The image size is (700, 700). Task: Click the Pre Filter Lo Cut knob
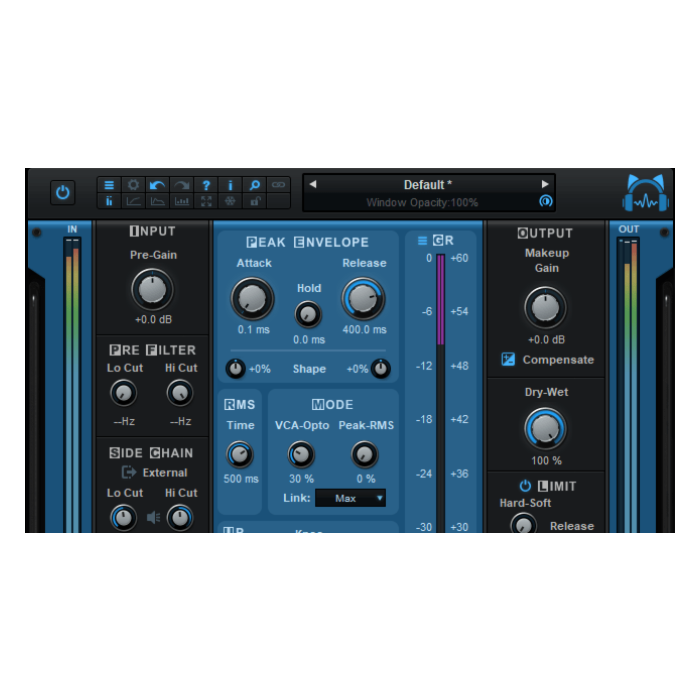click(x=123, y=393)
